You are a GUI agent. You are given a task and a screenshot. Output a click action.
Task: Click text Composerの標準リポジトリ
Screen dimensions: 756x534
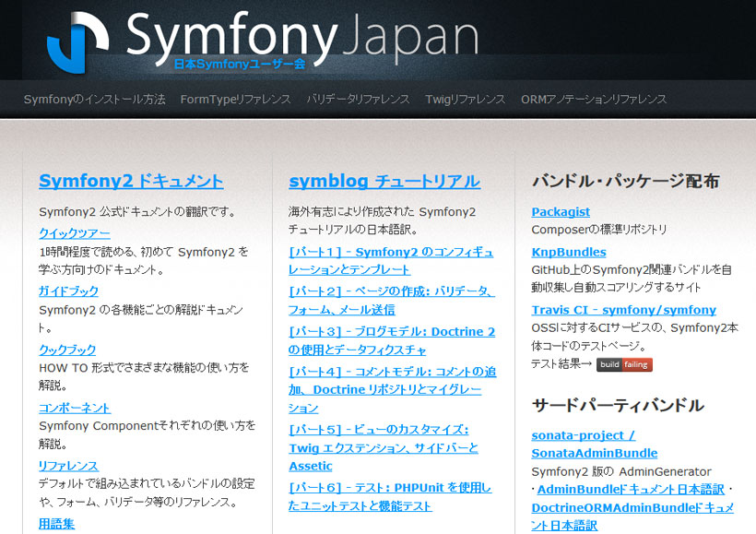599,230
